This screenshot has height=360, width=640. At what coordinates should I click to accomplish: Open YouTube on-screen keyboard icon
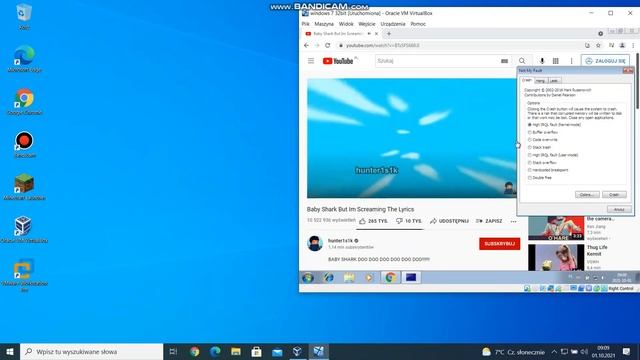click(504, 61)
